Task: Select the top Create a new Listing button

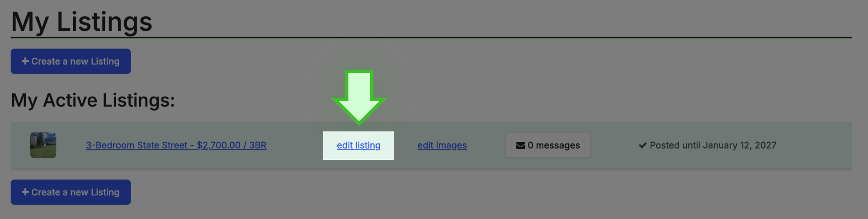Action: (x=71, y=61)
